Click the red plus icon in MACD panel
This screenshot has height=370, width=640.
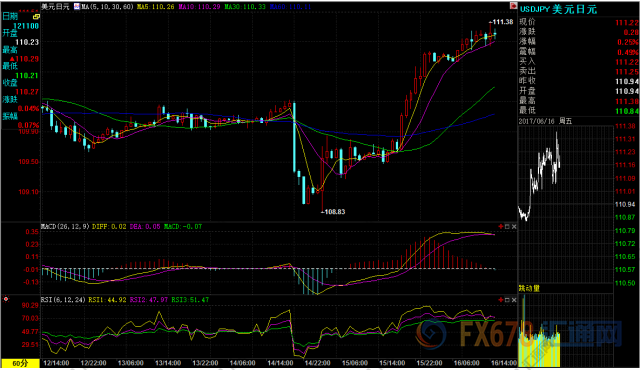pos(501,226)
